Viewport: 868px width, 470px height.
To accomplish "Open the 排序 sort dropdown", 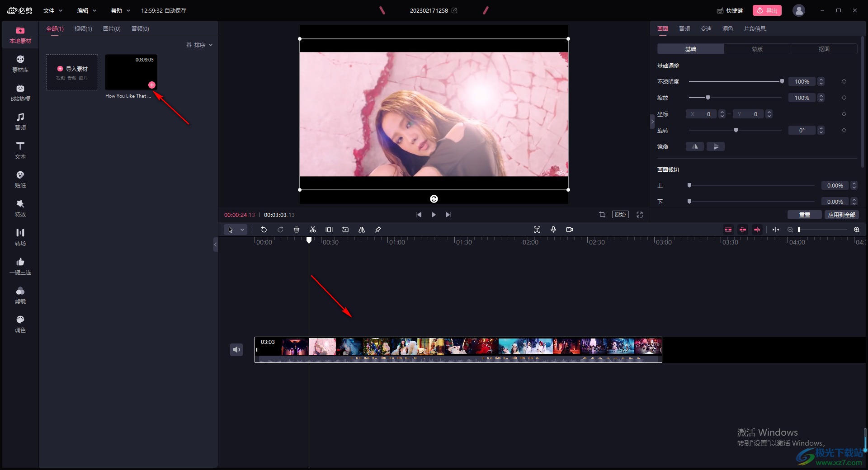I will (199, 45).
